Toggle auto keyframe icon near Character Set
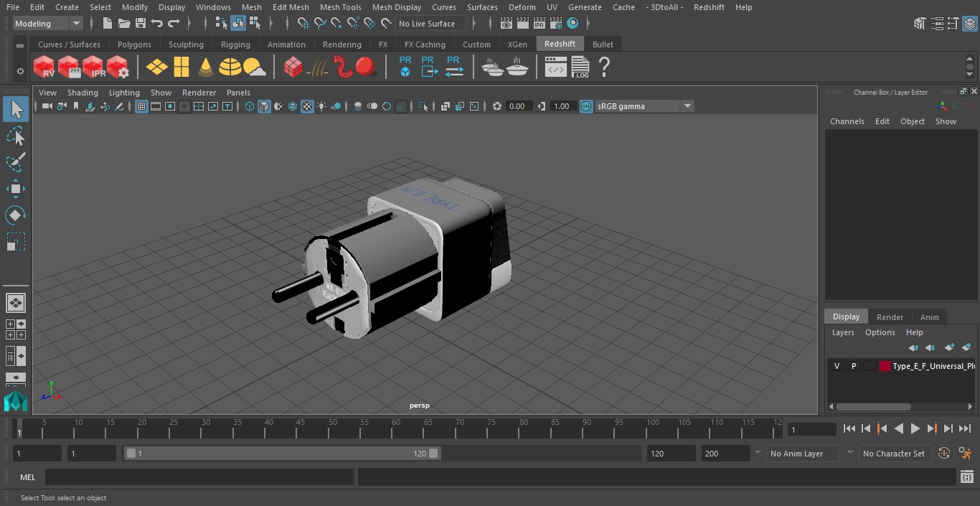The image size is (980, 506). pos(944,454)
